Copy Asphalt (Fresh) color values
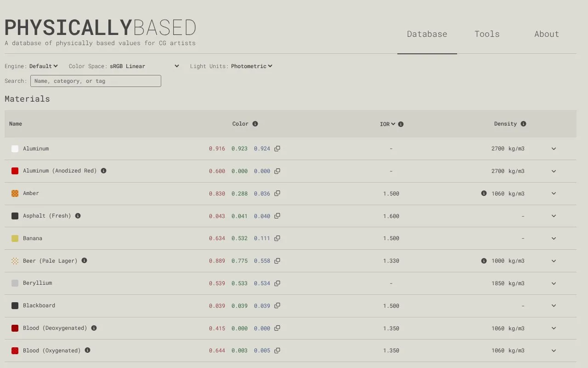Screen dimensions: 588x368 pyautogui.click(x=277, y=216)
